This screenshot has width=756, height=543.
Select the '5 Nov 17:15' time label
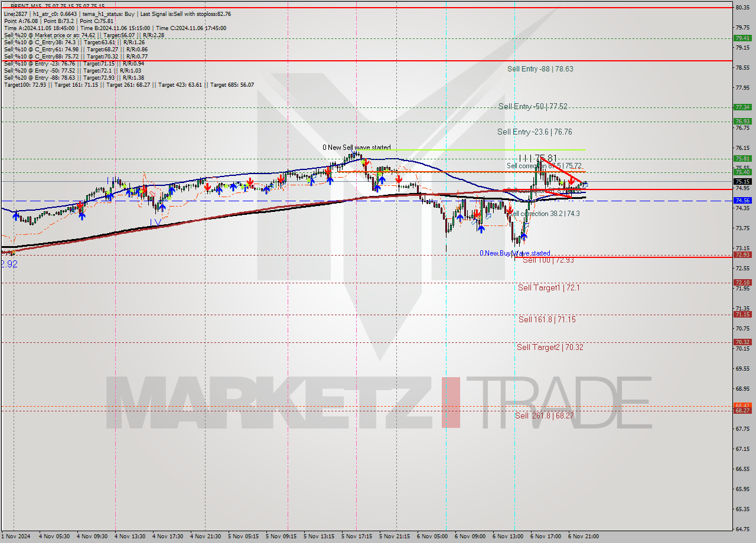358,537
